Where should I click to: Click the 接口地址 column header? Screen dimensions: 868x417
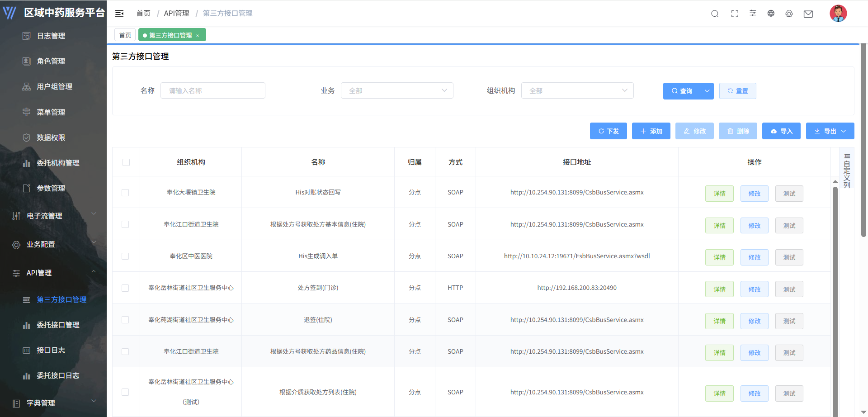pos(577,162)
